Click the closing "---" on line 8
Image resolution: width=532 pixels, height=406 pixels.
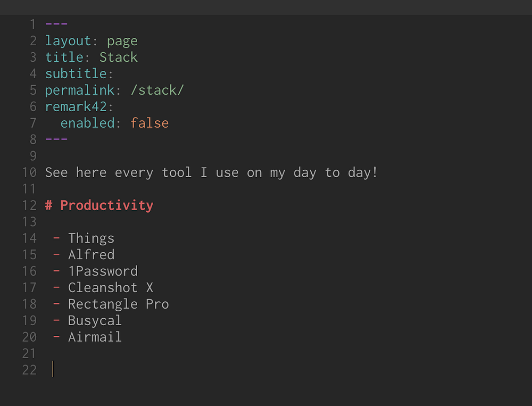(x=56, y=139)
